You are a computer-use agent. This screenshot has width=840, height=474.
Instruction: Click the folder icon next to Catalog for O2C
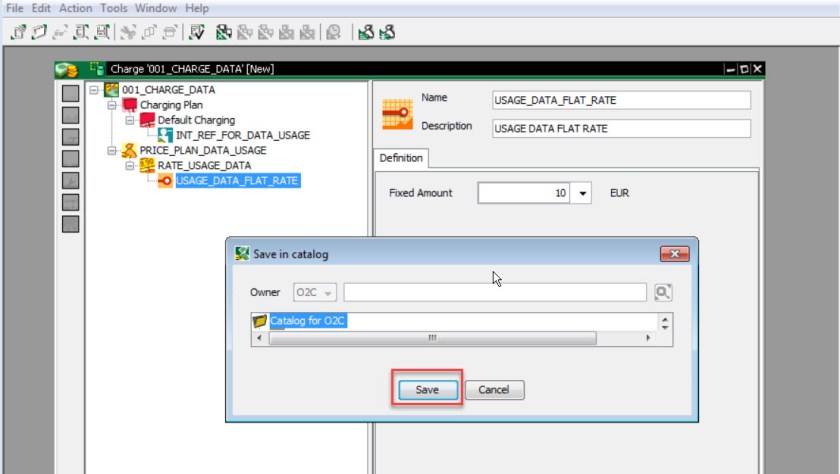click(260, 321)
